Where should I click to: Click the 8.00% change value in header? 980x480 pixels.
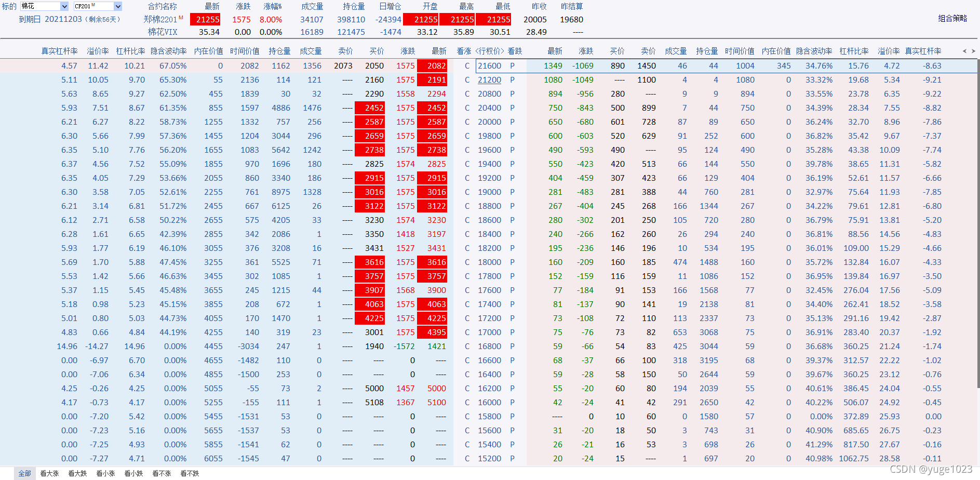[x=271, y=19]
